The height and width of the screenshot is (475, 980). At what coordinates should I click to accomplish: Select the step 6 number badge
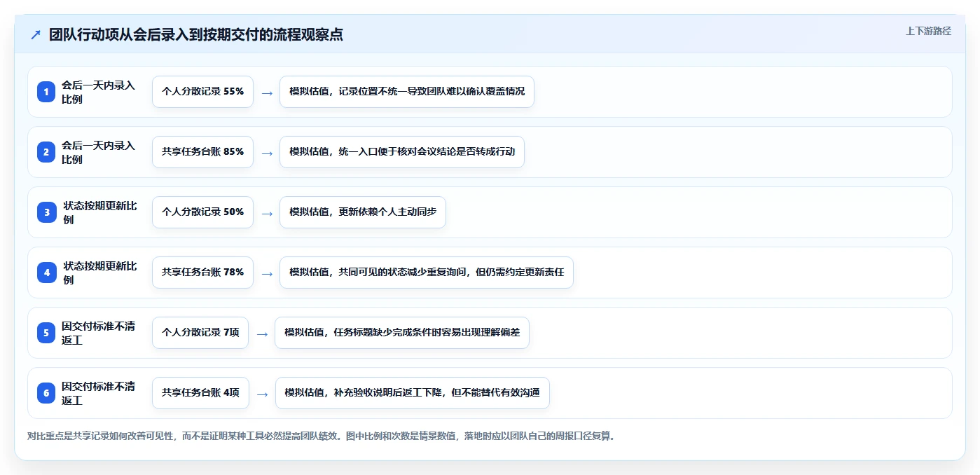tap(46, 393)
